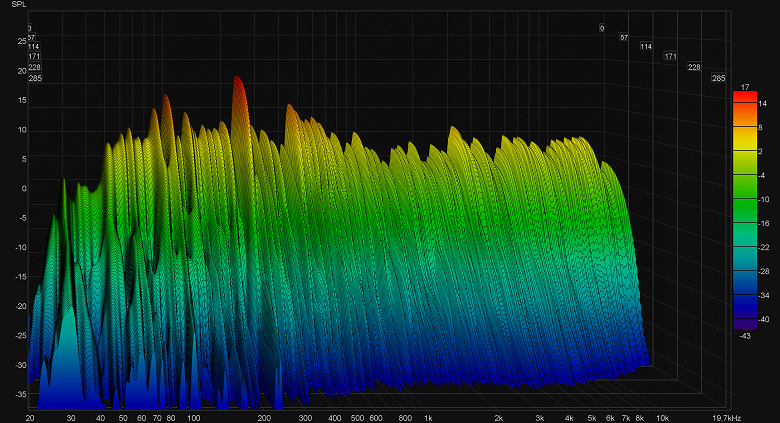Click the 7k frequency axis label
This screenshot has height=423, width=780.
[x=626, y=418]
